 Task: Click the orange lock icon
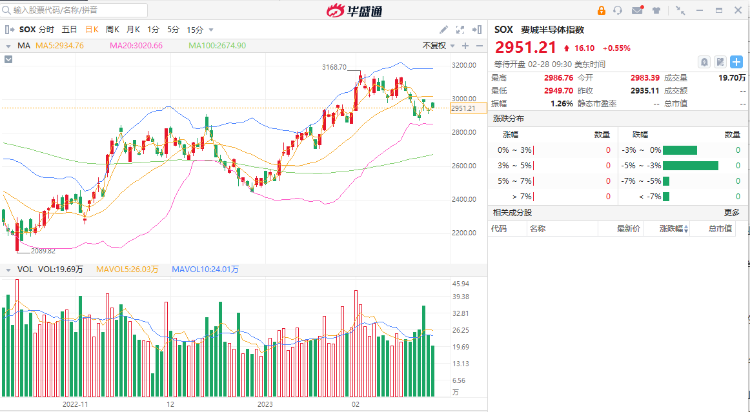601,10
